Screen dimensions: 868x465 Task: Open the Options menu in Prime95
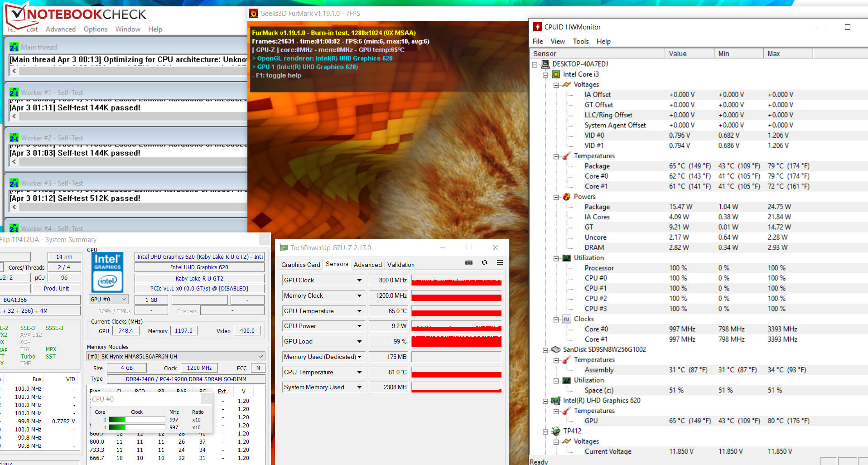tap(96, 29)
